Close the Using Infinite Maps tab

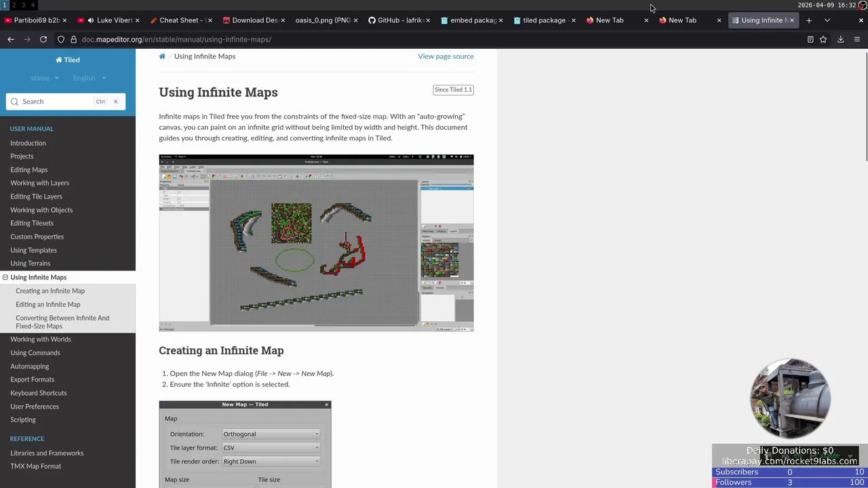791,20
